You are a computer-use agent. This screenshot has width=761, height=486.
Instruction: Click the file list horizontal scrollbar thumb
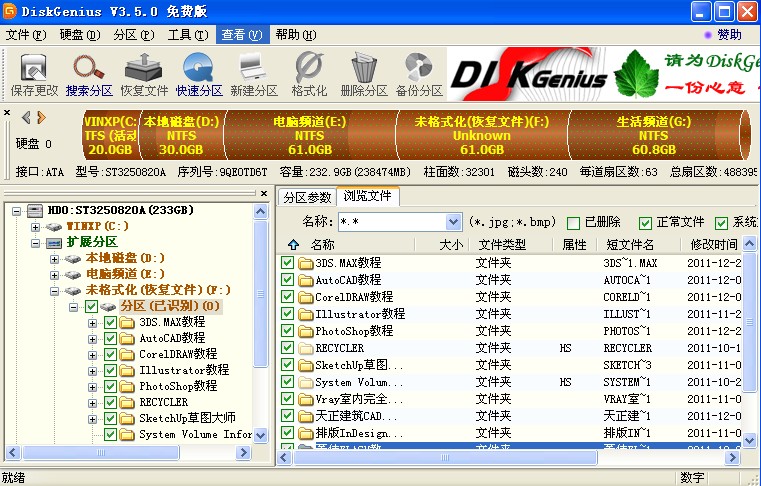click(445, 457)
